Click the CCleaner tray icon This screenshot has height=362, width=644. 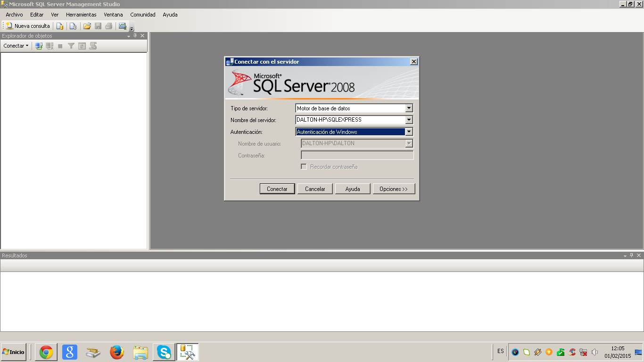click(x=572, y=352)
